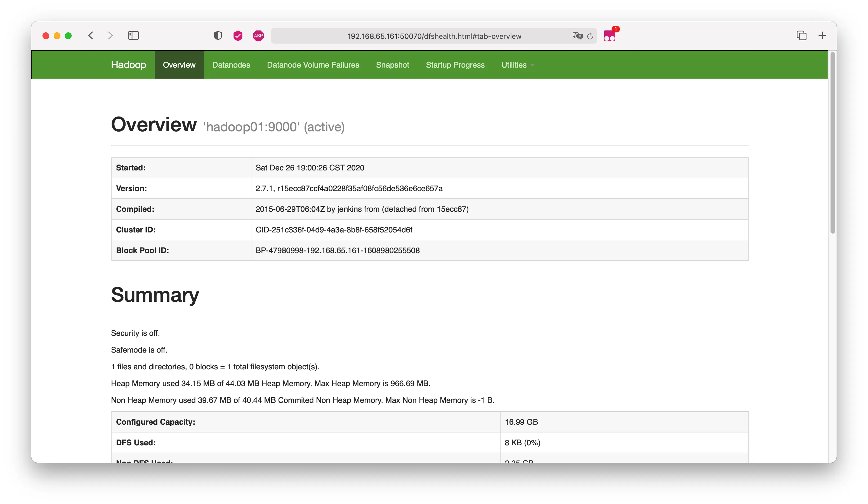The width and height of the screenshot is (868, 504).
Task: Open the Datanodes tab
Action: pos(231,65)
